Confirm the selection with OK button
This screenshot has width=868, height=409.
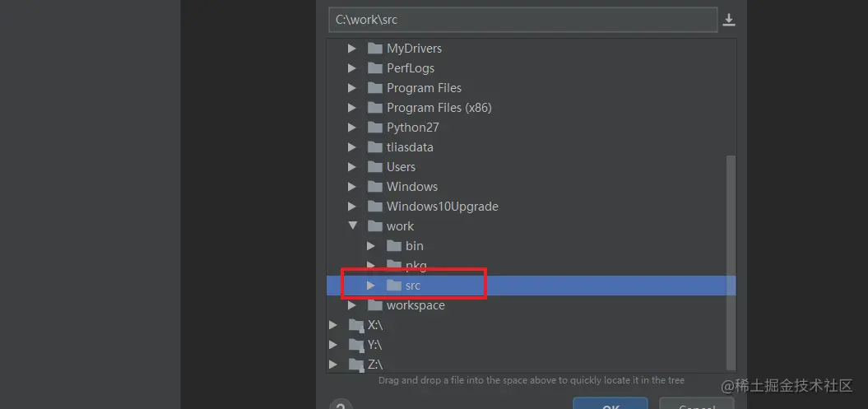coord(610,403)
